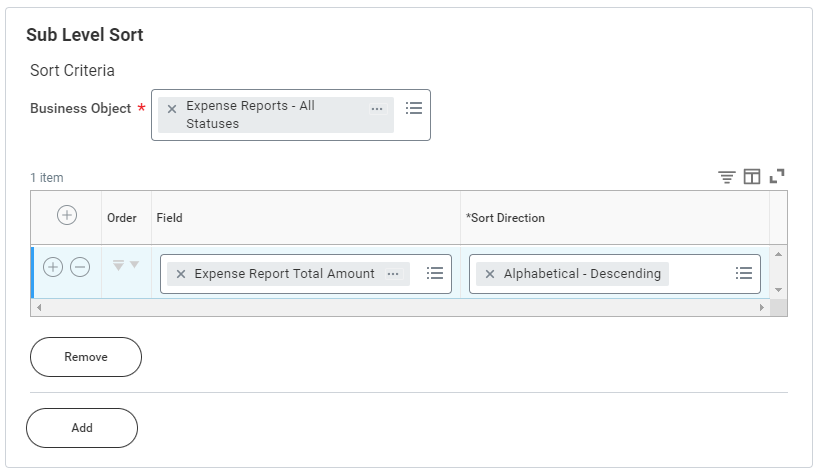Image resolution: width=819 pixels, height=474 pixels.
Task: Open the Sort Direction prompt list icon
Action: click(744, 273)
